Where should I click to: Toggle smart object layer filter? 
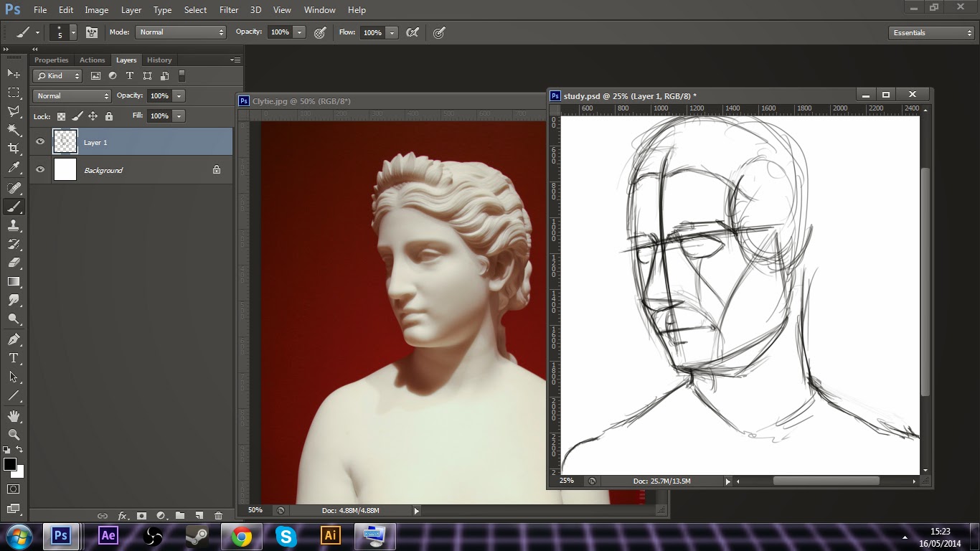[164, 76]
